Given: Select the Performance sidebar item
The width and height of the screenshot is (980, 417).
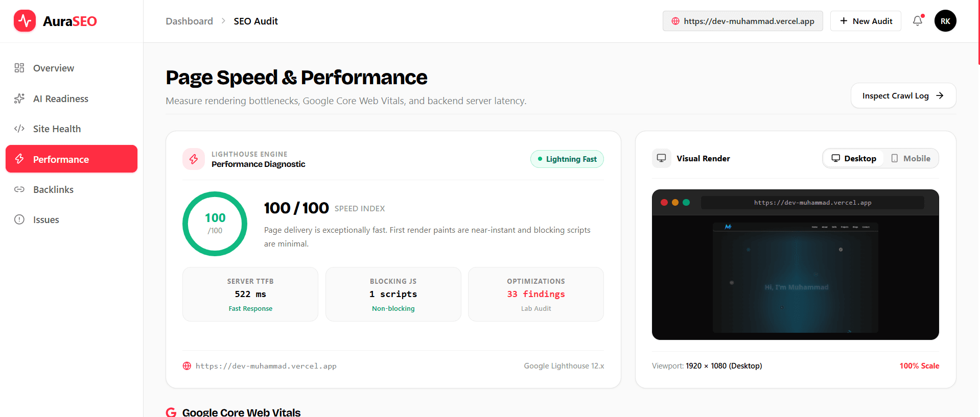Looking at the screenshot, I should tap(72, 159).
